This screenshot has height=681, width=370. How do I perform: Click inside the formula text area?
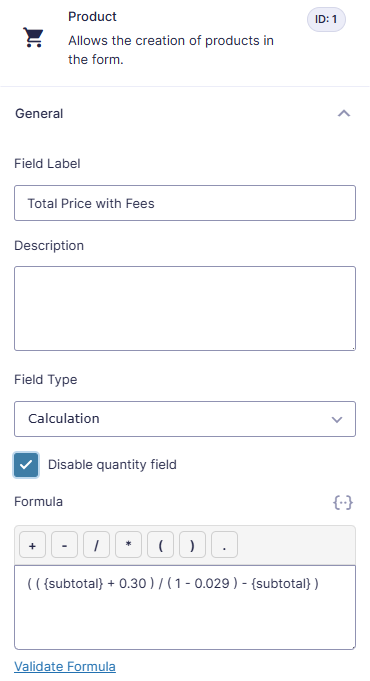185,607
